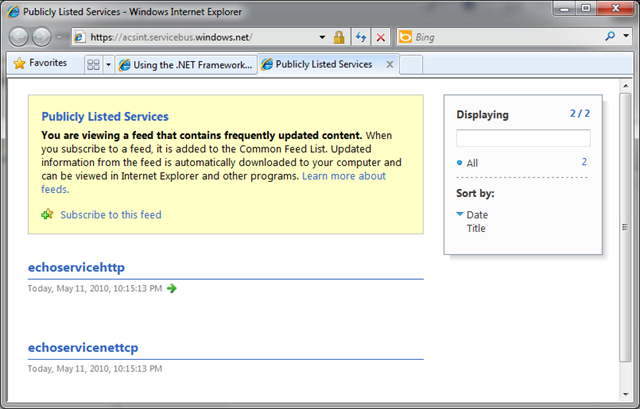Close the Publicly Listed Services tab

(389, 64)
